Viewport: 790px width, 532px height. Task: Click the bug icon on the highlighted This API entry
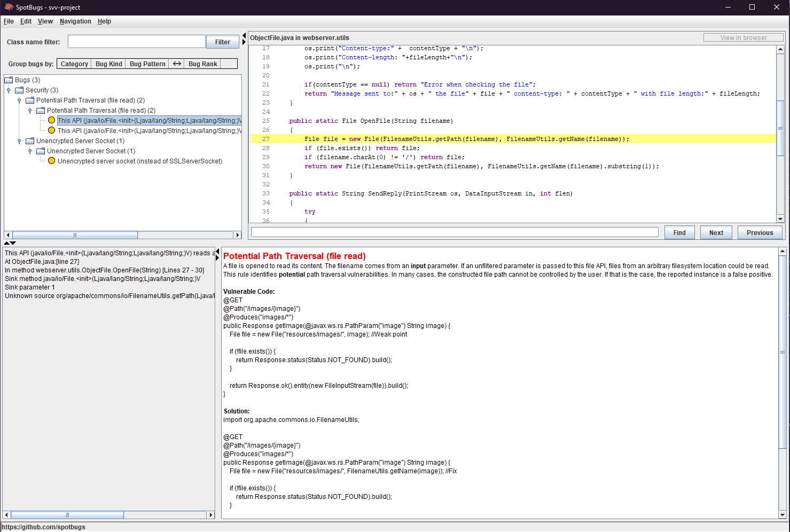click(x=51, y=120)
